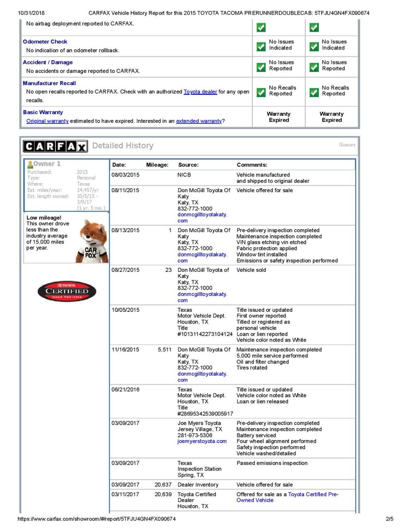Select the 14,457/yr estimated miles value
The height and width of the screenshot is (532, 411).
(x=88, y=190)
